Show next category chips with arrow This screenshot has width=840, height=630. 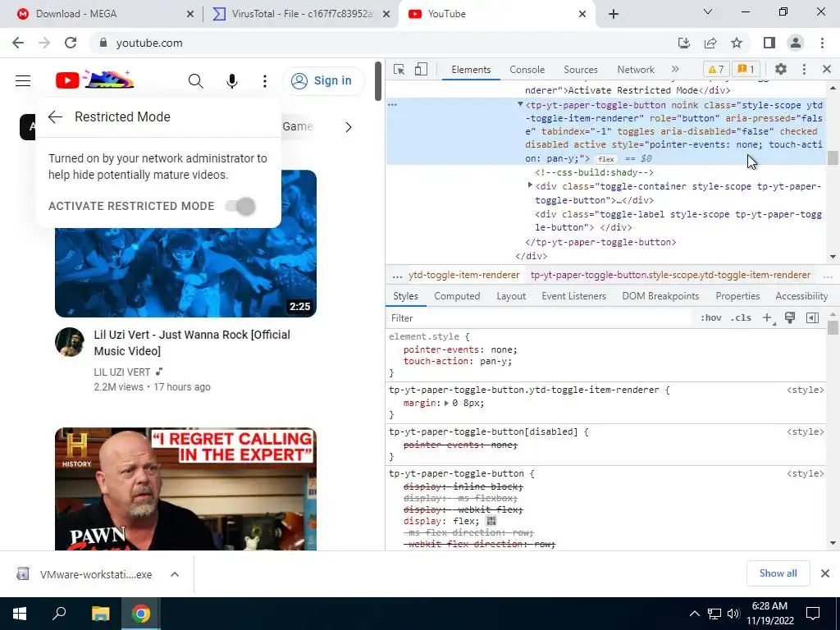(x=349, y=127)
